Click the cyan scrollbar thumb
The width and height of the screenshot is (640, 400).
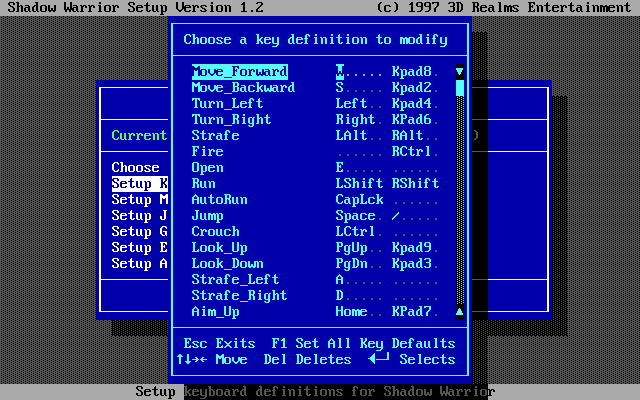pos(460,88)
